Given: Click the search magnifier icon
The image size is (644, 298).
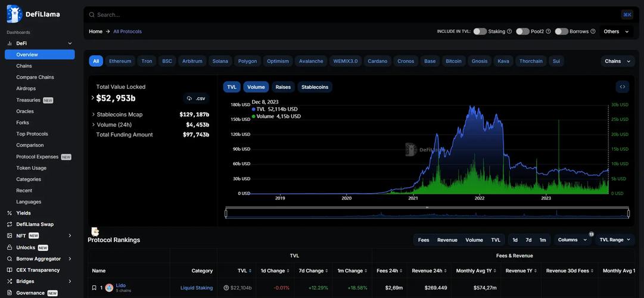Looking at the screenshot, I should coord(92,15).
